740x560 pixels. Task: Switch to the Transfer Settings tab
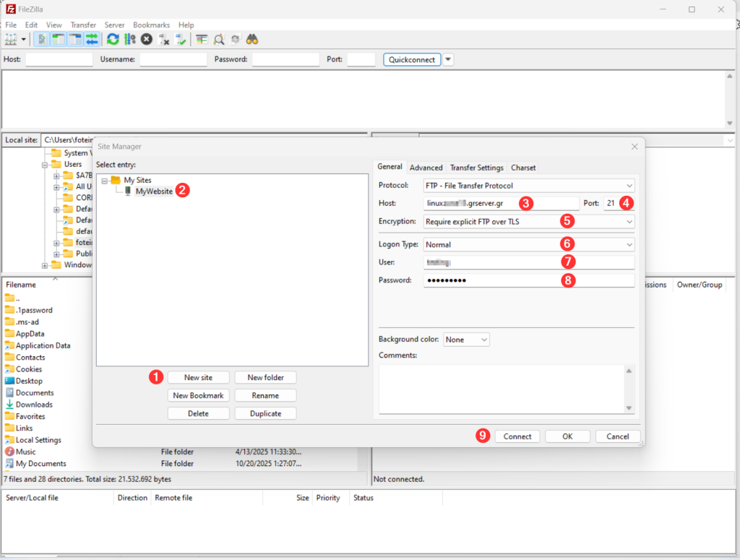click(x=476, y=168)
